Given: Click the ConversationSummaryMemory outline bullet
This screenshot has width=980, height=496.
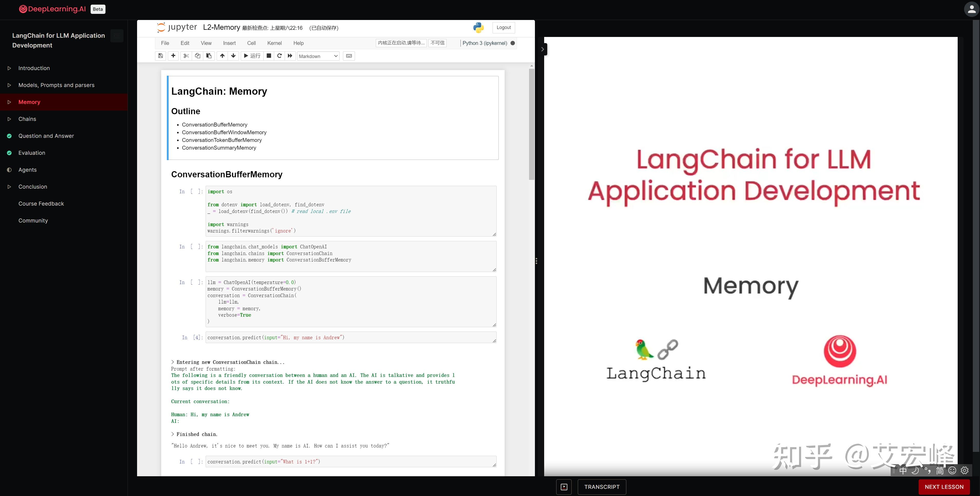Looking at the screenshot, I should [x=219, y=148].
